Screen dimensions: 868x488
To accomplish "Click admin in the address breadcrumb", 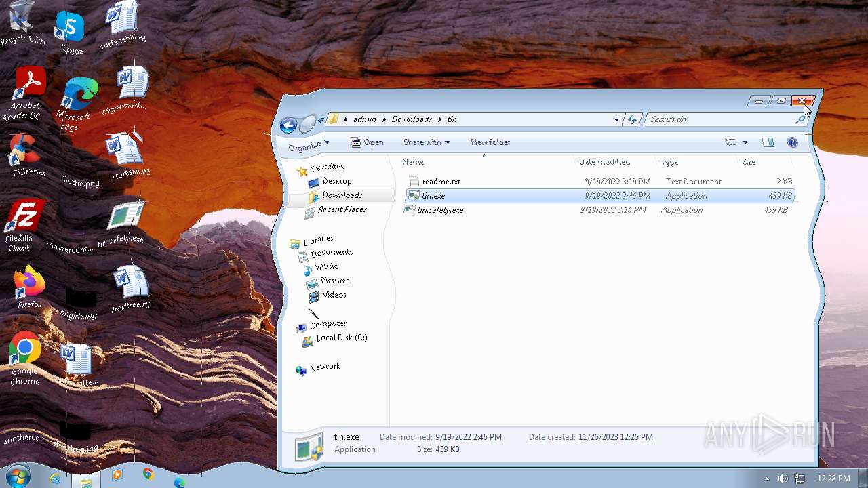I will pos(364,119).
